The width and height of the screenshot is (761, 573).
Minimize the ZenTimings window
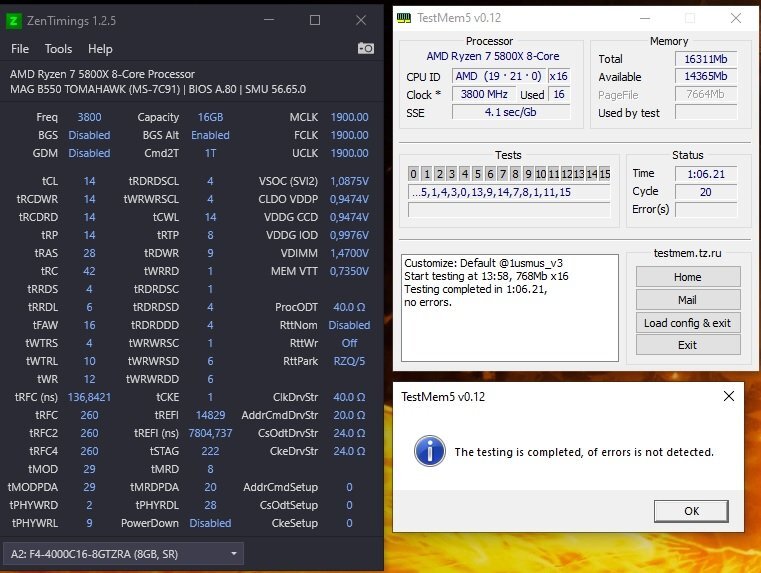coord(269,20)
